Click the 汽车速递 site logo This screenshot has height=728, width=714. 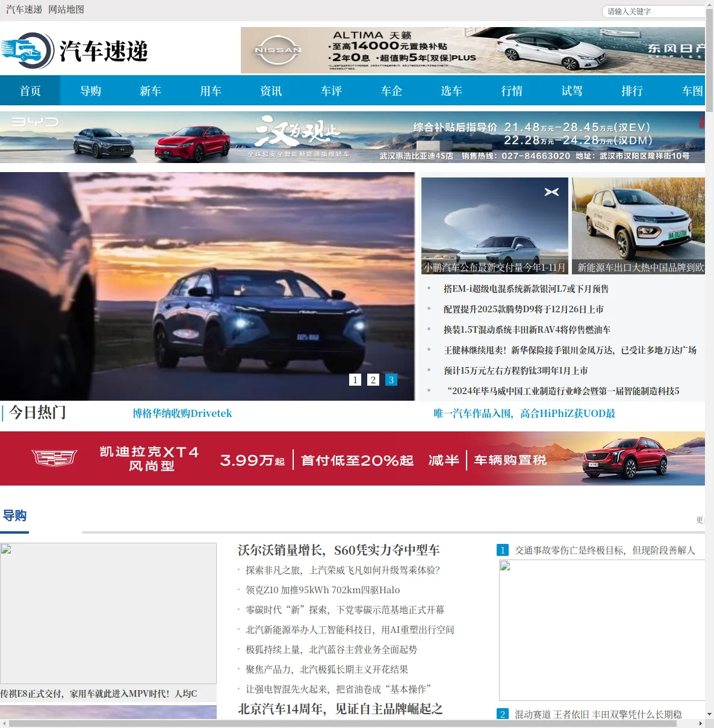[x=75, y=51]
